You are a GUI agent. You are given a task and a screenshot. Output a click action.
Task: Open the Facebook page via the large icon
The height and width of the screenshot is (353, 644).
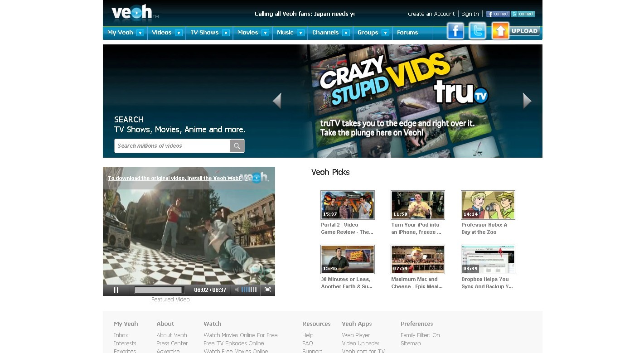coord(455,31)
